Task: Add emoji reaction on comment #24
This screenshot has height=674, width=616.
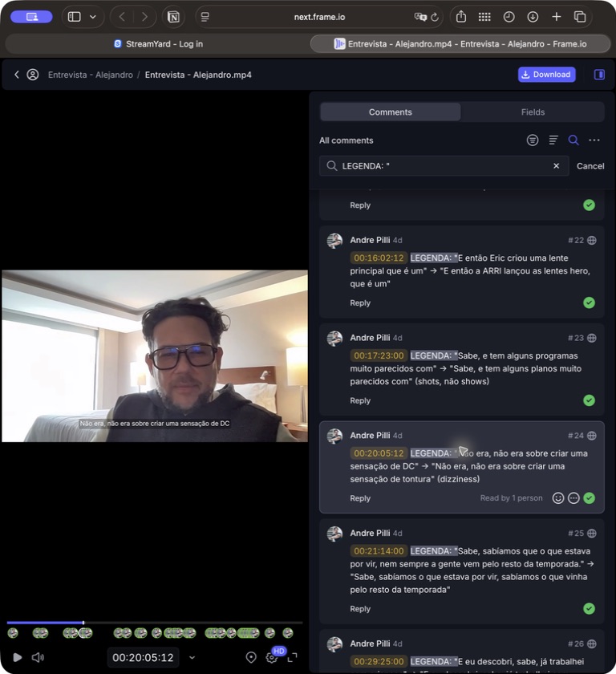Action: coord(557,497)
